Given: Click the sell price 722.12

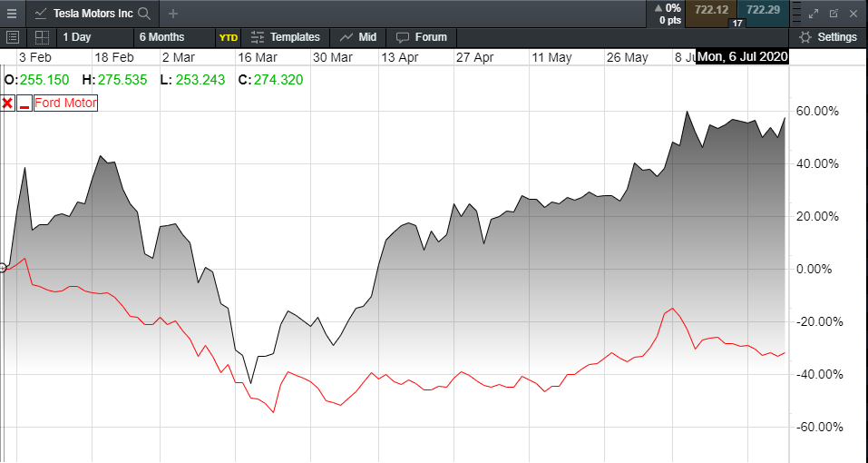Looking at the screenshot, I should (x=711, y=10).
